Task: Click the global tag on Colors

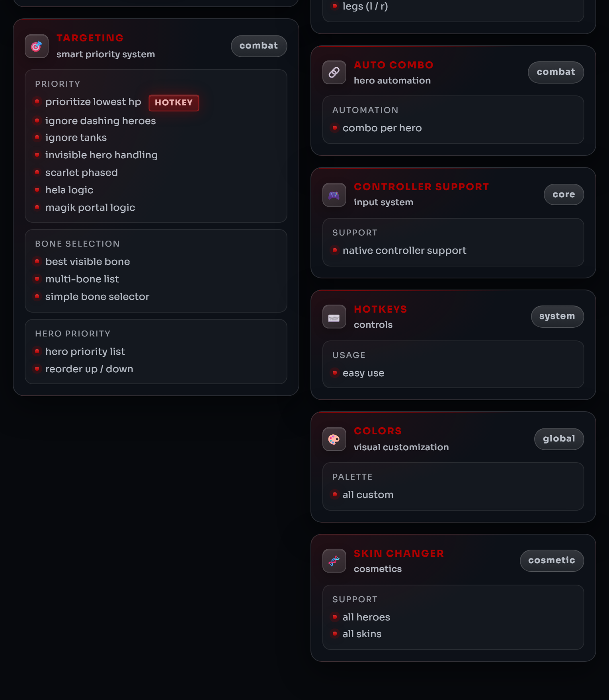Action: [x=559, y=439]
